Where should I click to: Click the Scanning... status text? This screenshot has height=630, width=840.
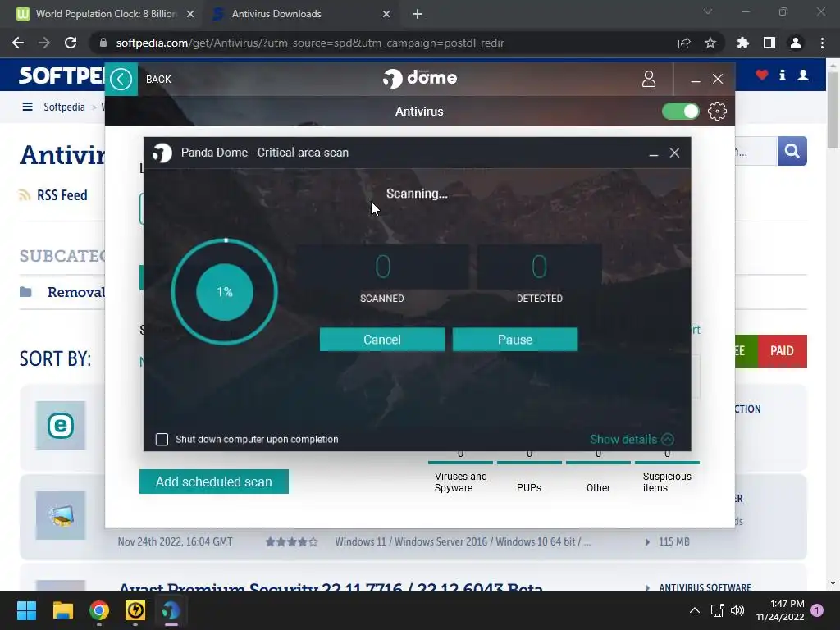pyautogui.click(x=417, y=194)
